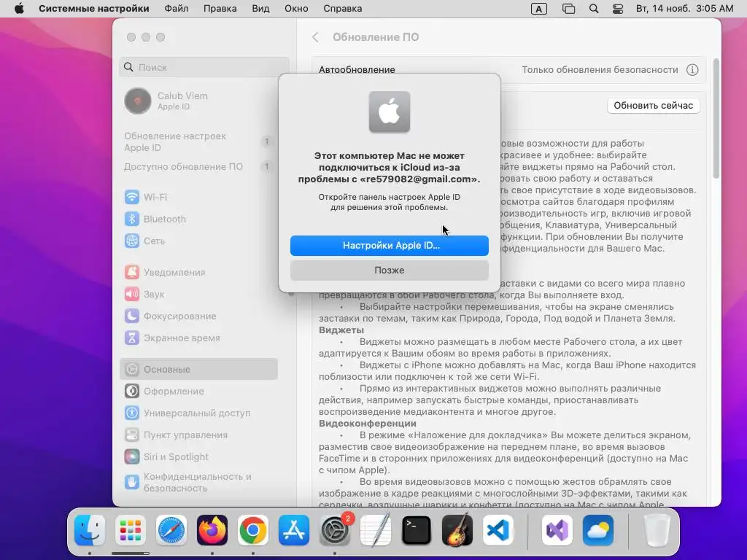Click the Spotlight search icon in menu bar
The width and height of the screenshot is (747, 560).
coord(594,9)
